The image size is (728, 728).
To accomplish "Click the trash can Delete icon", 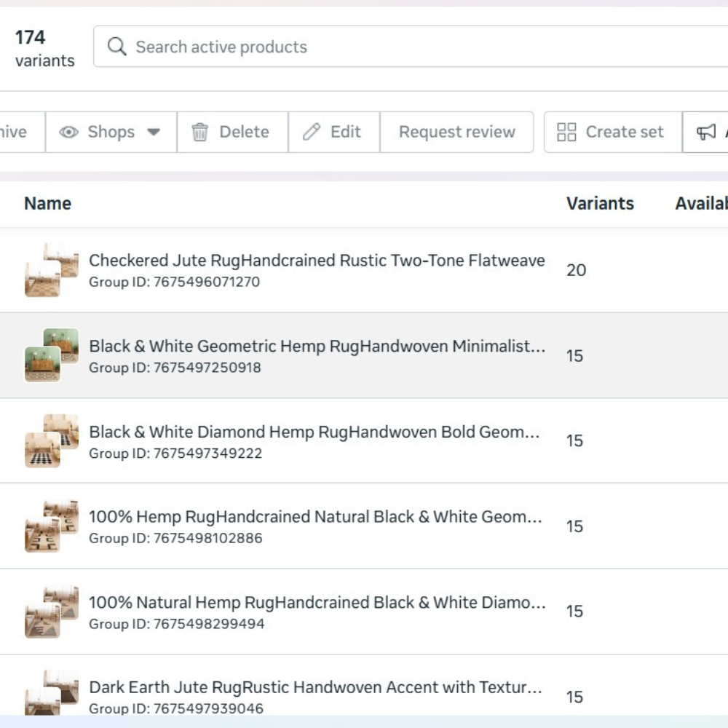I will [x=199, y=132].
